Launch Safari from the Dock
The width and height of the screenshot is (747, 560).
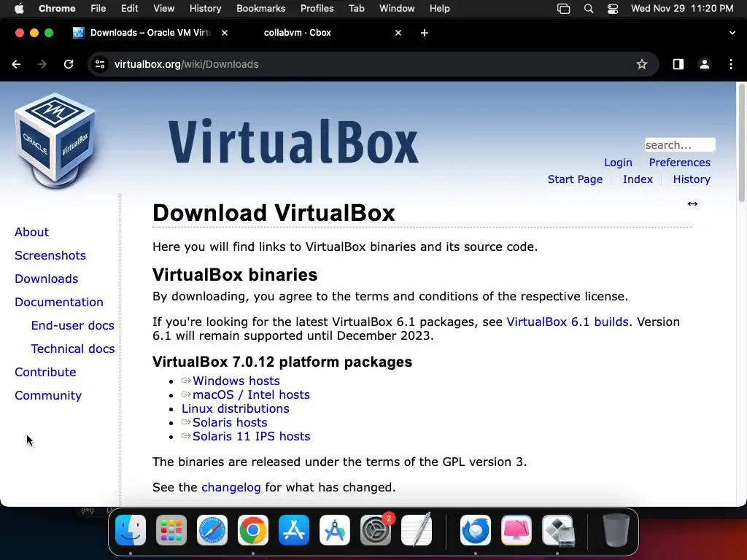pyautogui.click(x=212, y=530)
